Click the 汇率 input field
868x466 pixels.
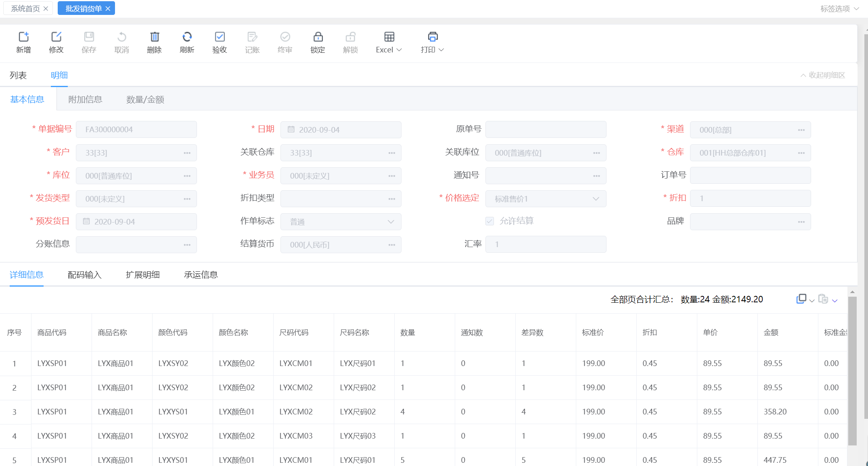pos(546,244)
